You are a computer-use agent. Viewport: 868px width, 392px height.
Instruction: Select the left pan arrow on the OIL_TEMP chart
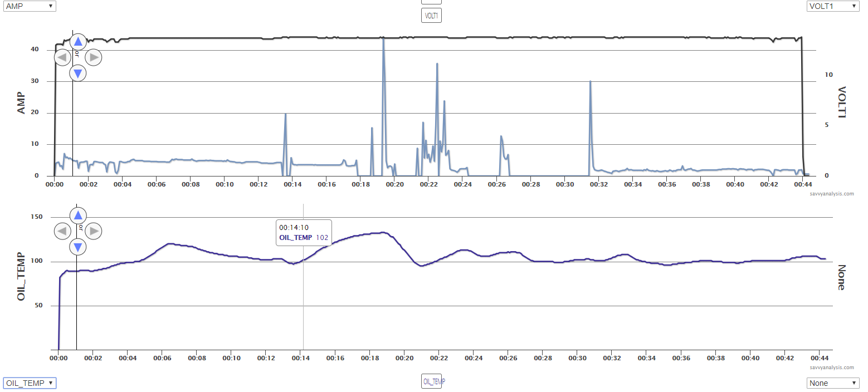tap(62, 231)
